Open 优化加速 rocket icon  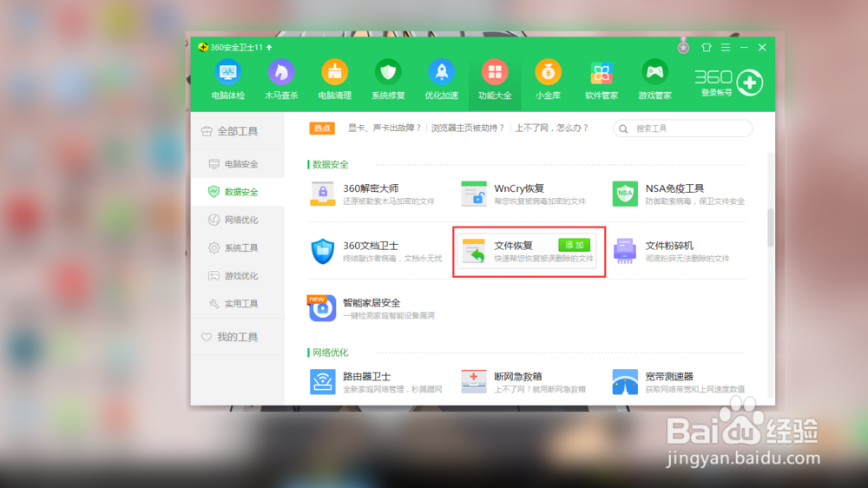(441, 73)
